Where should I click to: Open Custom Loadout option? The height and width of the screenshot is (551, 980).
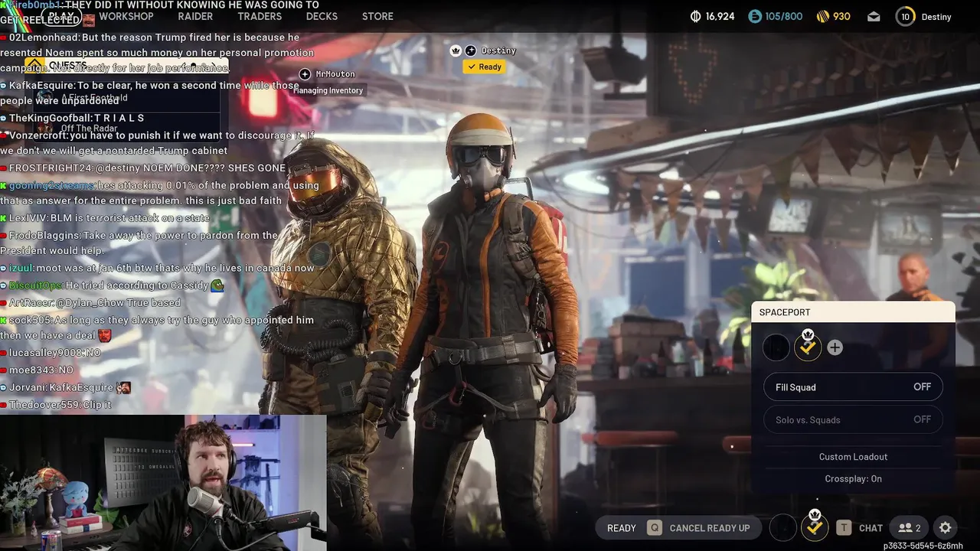click(x=853, y=457)
